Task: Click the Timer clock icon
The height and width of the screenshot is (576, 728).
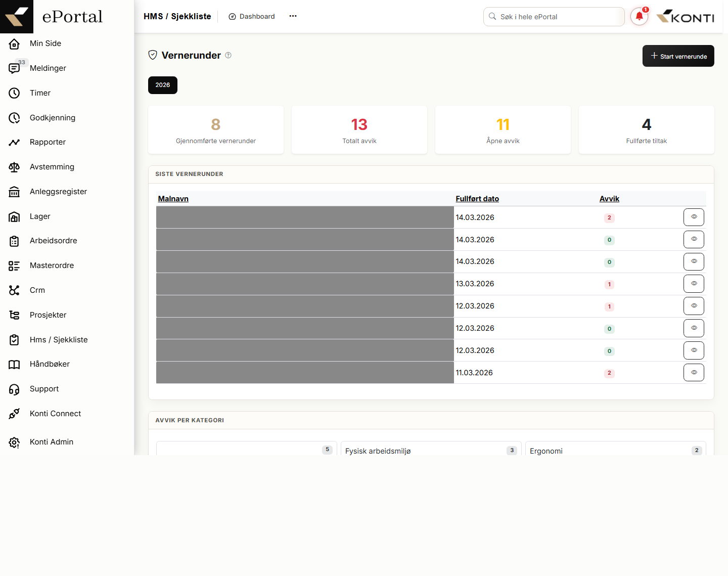Action: click(14, 93)
